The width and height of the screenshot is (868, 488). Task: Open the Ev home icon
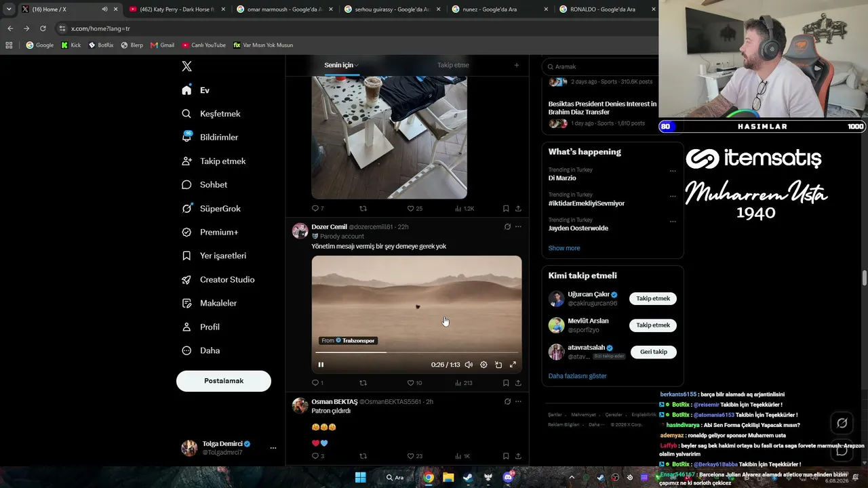click(186, 90)
